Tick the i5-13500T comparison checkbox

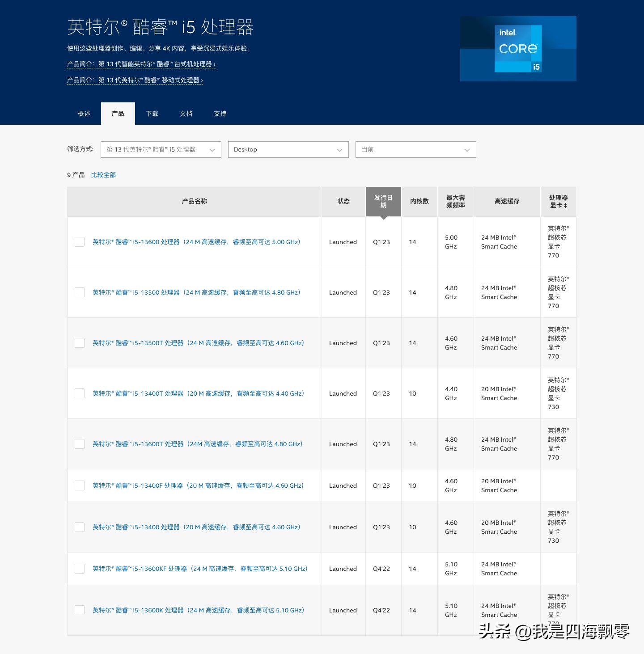pyautogui.click(x=79, y=342)
